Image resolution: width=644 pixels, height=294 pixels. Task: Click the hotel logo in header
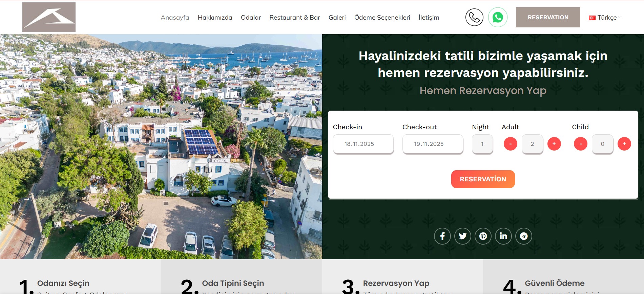point(49,17)
